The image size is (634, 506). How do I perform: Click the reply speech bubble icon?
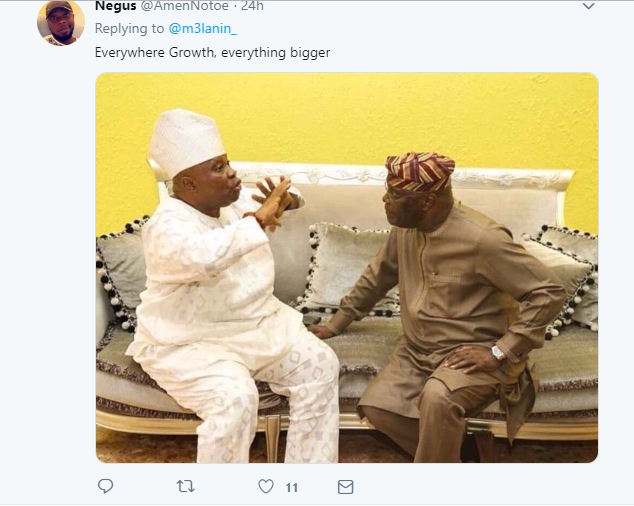[106, 487]
